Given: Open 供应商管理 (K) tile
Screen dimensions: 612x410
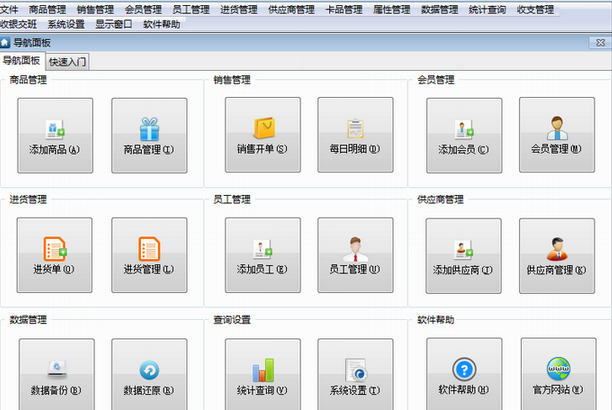Looking at the screenshot, I should (557, 256).
